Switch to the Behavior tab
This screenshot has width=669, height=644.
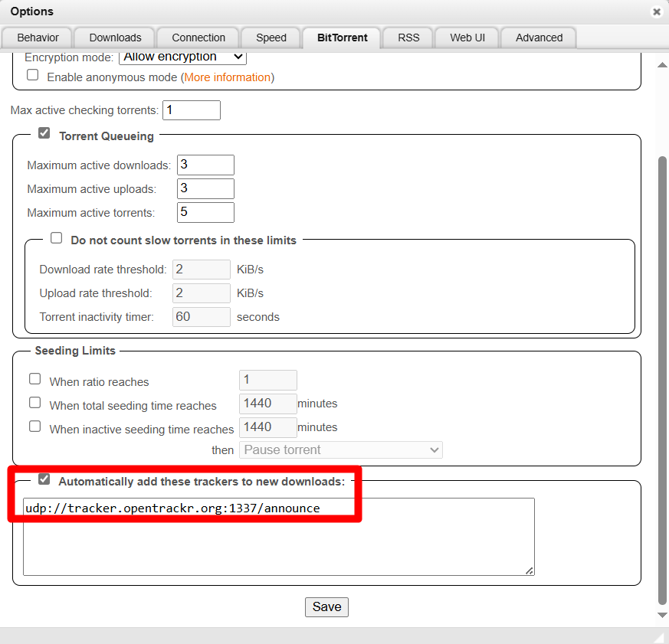(x=38, y=38)
